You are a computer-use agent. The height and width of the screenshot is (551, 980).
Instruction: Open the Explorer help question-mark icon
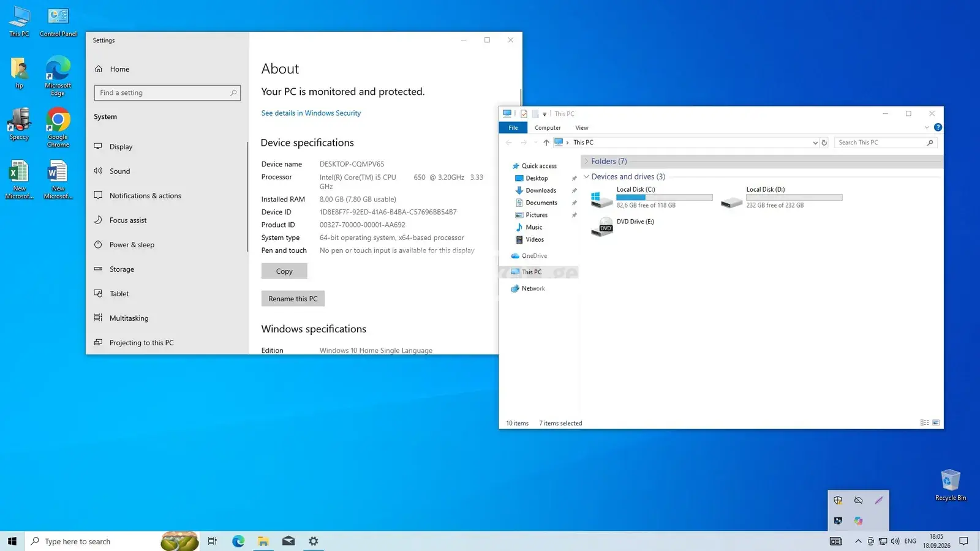click(x=938, y=127)
